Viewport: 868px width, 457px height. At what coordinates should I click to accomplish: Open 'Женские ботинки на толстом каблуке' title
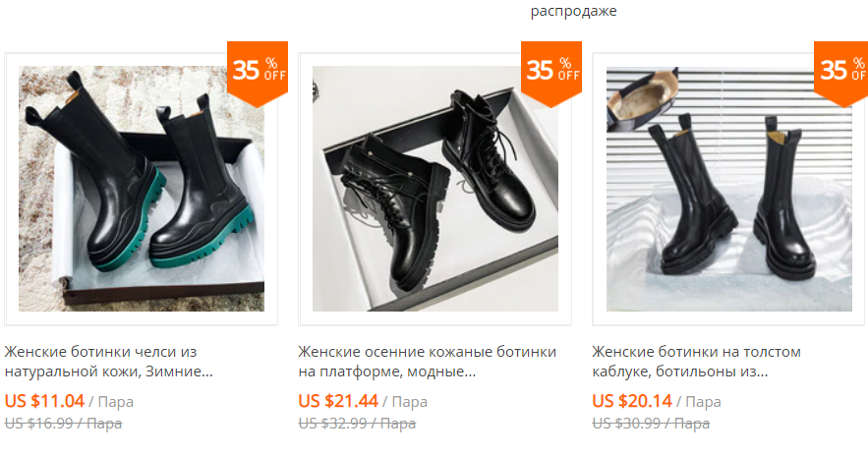696,362
